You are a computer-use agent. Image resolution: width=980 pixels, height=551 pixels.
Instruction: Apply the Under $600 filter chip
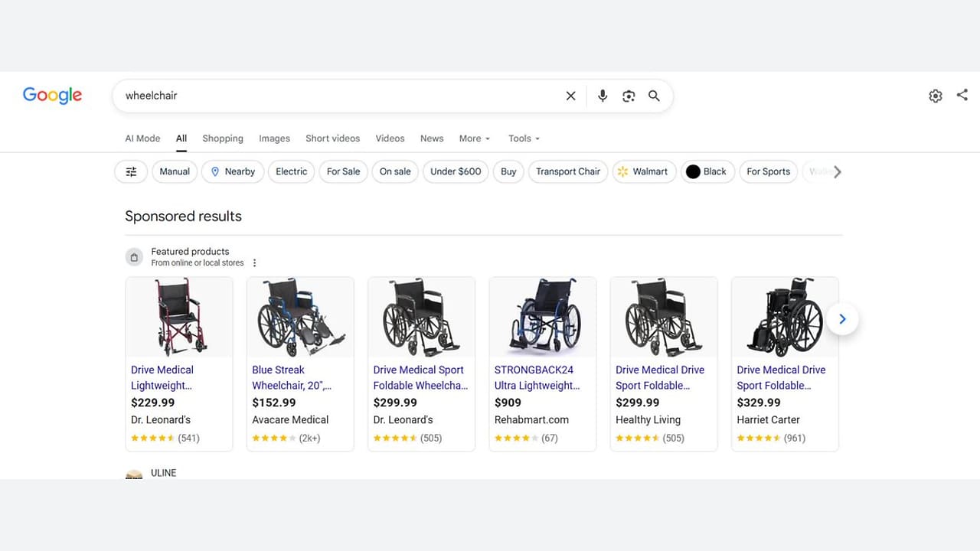click(x=456, y=171)
